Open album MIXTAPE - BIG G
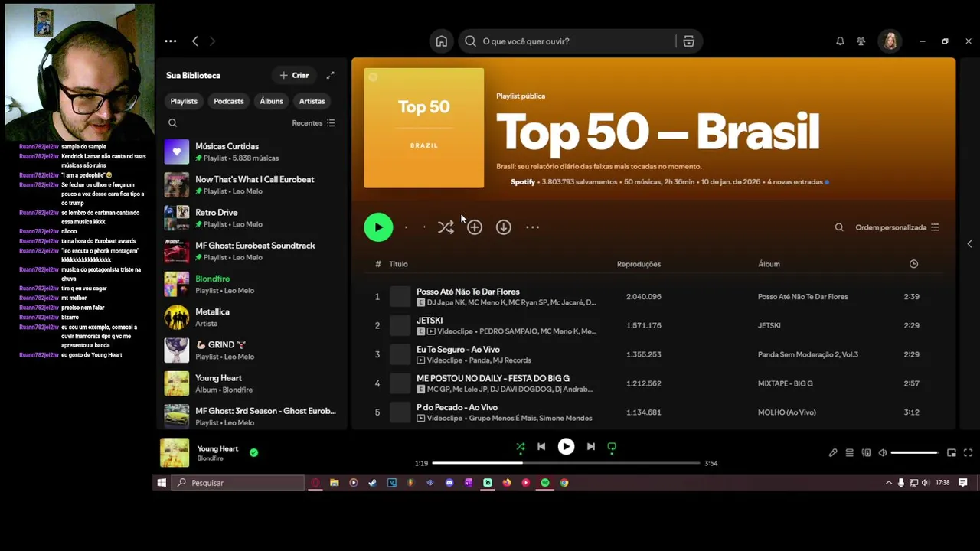The image size is (980, 551). [x=785, y=383]
